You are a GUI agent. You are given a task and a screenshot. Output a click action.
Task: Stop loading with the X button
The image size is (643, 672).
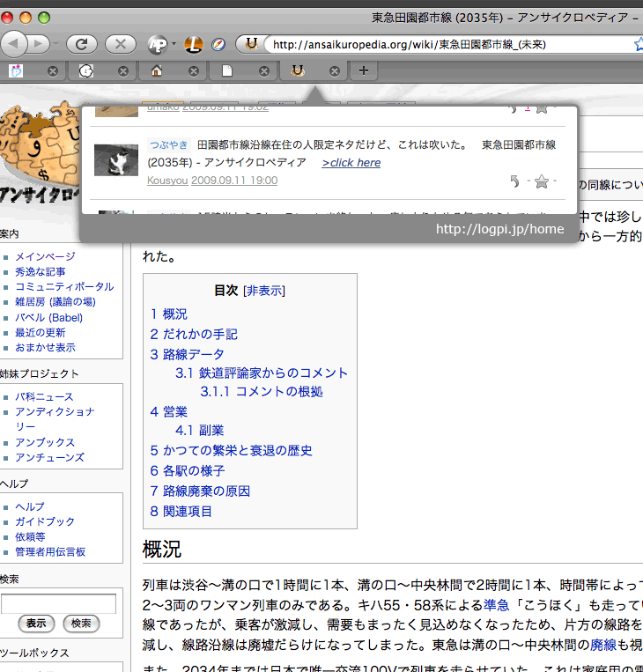(x=121, y=44)
